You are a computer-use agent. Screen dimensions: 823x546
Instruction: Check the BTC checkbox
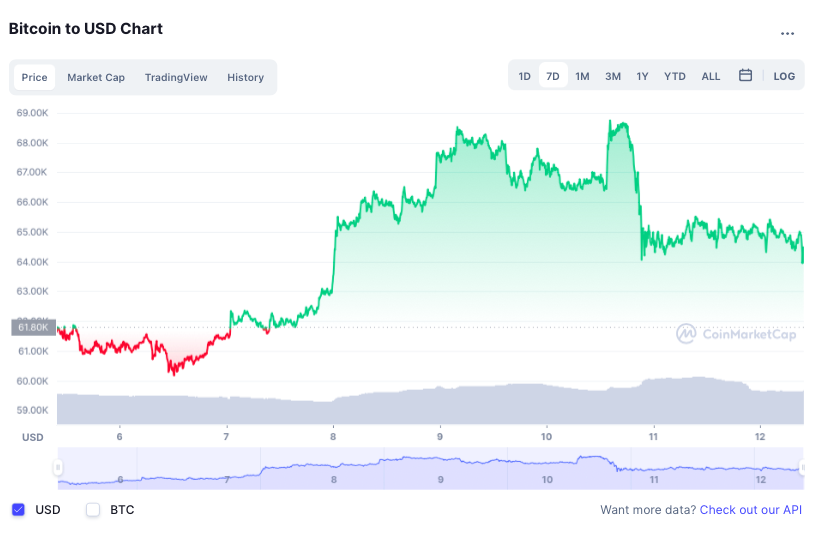(x=93, y=510)
